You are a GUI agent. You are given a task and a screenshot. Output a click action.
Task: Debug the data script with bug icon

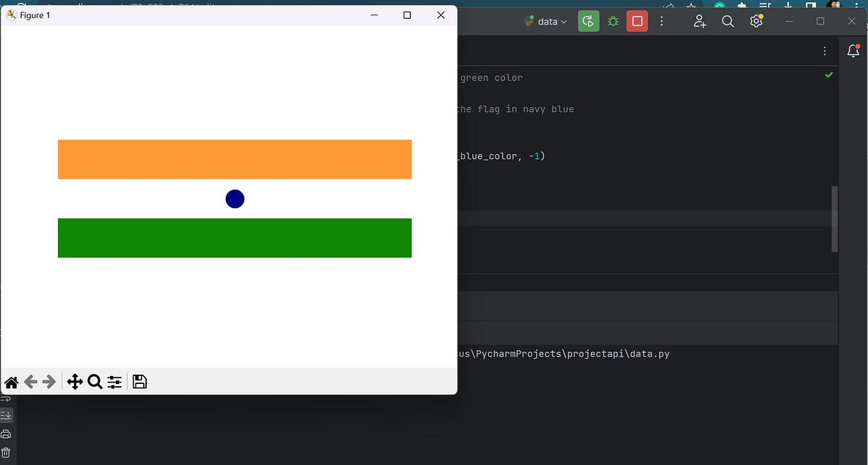(613, 21)
